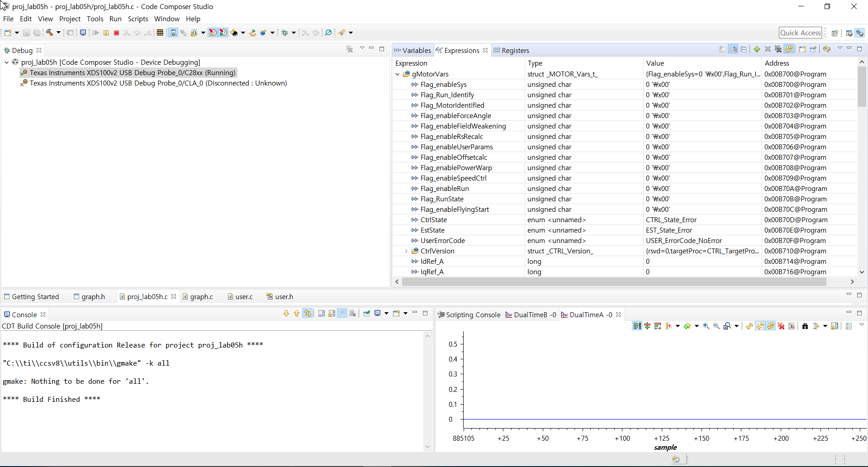
Task: Toggle word wrap in the Build Console
Action: click(342, 313)
